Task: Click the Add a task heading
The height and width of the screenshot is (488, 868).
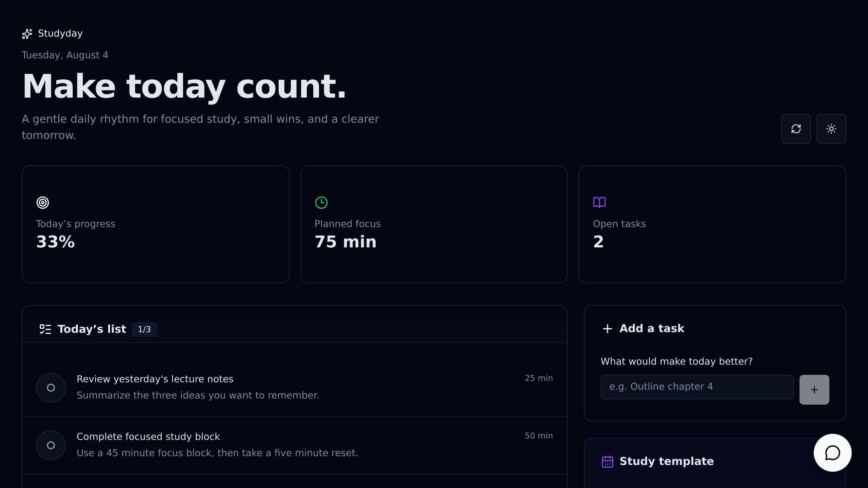Action: [x=652, y=328]
